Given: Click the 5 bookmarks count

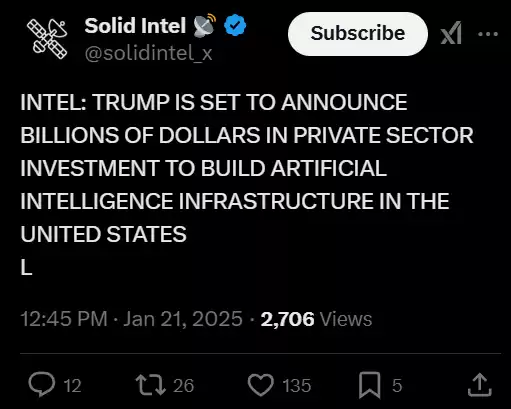Looking at the screenshot, I should tap(397, 386).
